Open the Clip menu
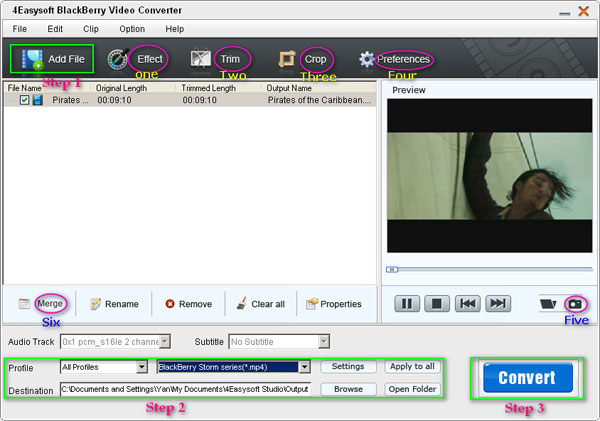 [x=91, y=29]
